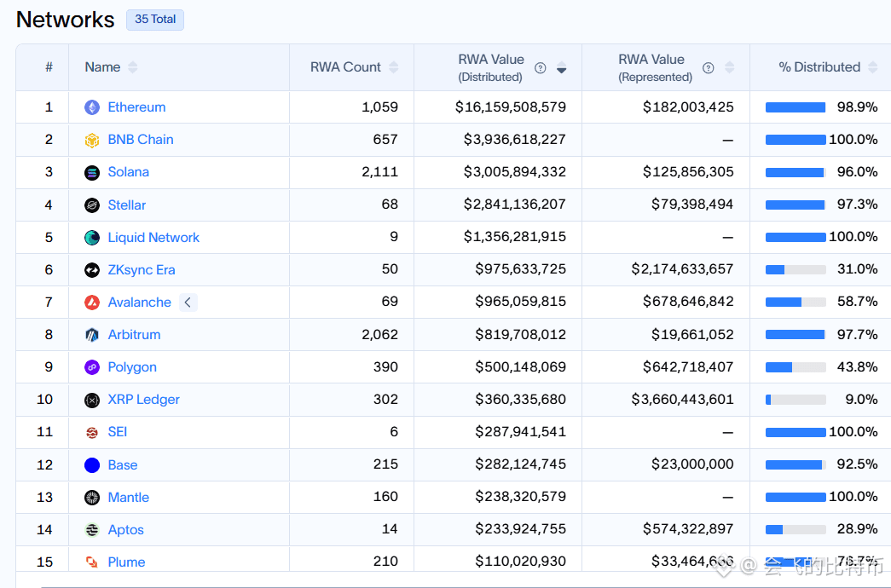Sort by RWA Count column arrows
The image size is (891, 588).
(x=393, y=67)
